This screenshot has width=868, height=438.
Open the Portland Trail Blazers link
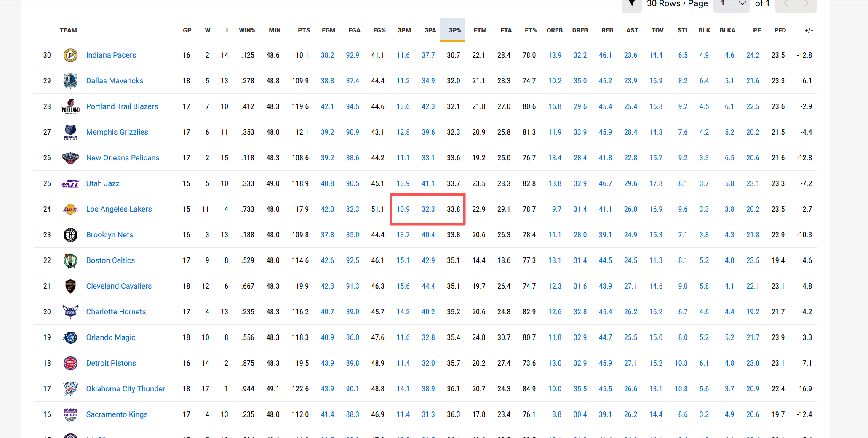pos(122,106)
